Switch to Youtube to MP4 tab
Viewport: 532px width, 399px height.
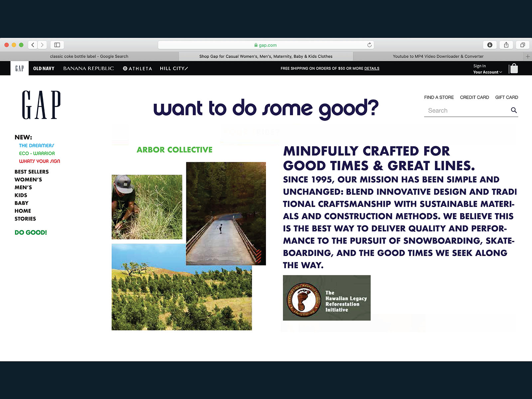[438, 57]
